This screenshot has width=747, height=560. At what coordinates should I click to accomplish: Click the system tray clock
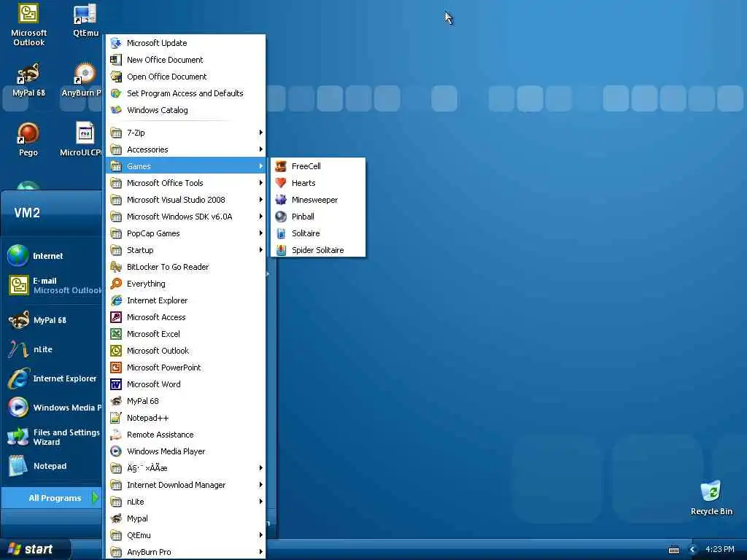(x=720, y=549)
